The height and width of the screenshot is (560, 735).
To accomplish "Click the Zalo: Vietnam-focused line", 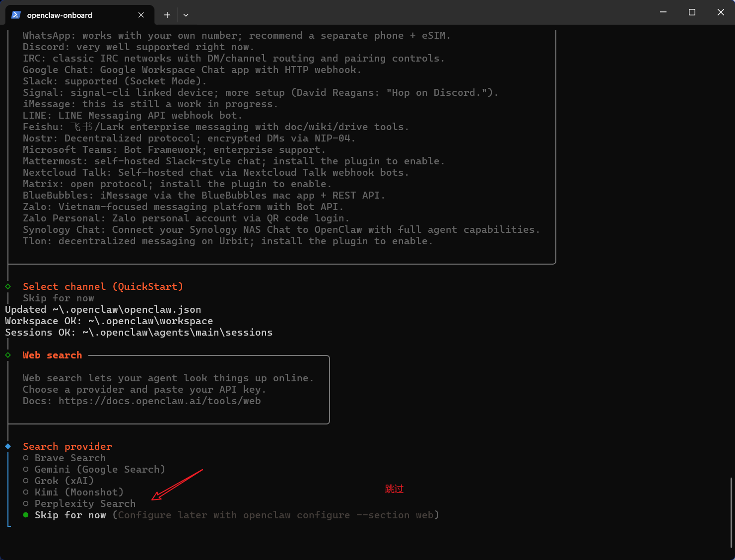I will click(183, 207).
